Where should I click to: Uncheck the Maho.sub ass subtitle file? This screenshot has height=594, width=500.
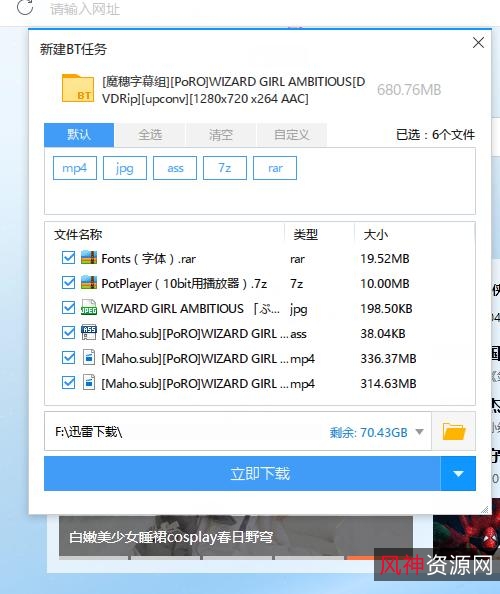69,333
